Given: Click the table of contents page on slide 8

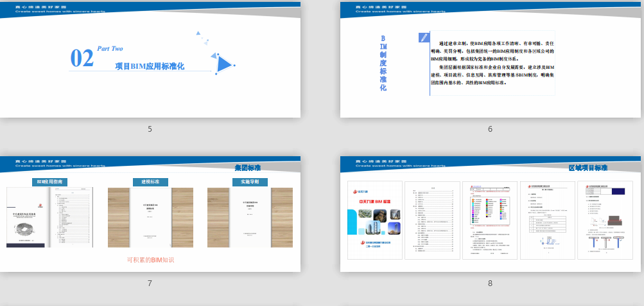Looking at the screenshot, I should [x=433, y=220].
